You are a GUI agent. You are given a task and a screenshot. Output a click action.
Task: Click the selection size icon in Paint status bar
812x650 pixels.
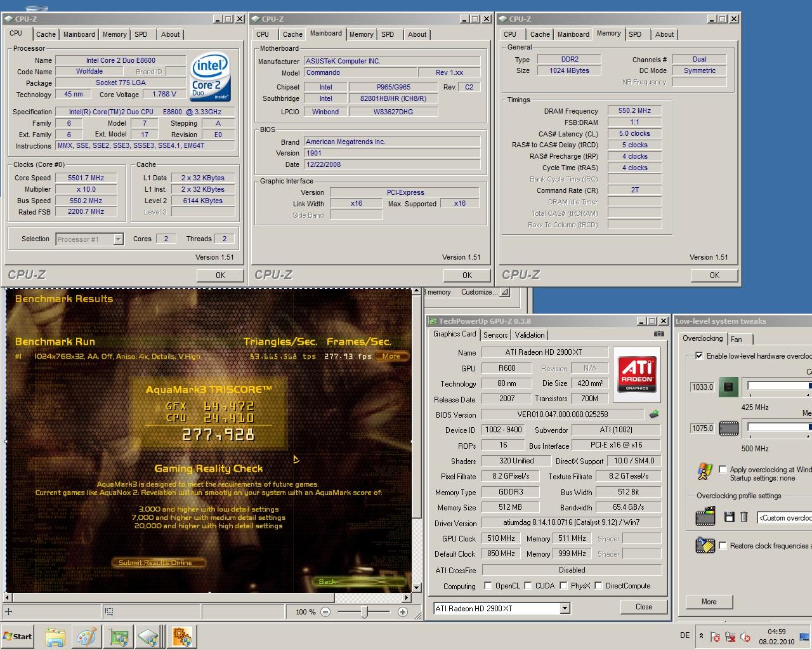(x=109, y=612)
